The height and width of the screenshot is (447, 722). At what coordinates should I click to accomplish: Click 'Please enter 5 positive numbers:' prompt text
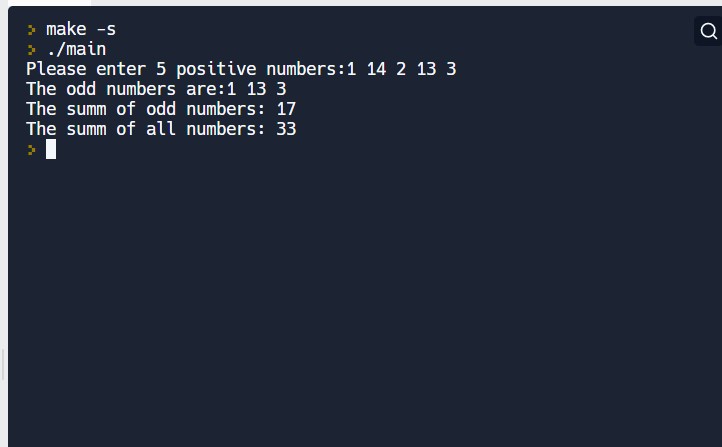pyautogui.click(x=185, y=69)
